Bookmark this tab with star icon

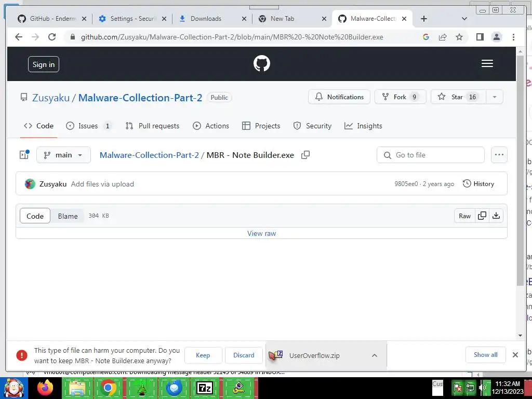[x=459, y=37]
